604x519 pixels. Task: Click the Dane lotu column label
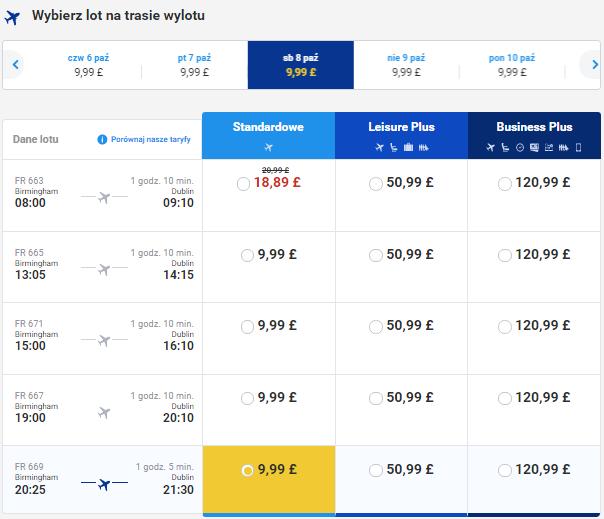(36, 139)
